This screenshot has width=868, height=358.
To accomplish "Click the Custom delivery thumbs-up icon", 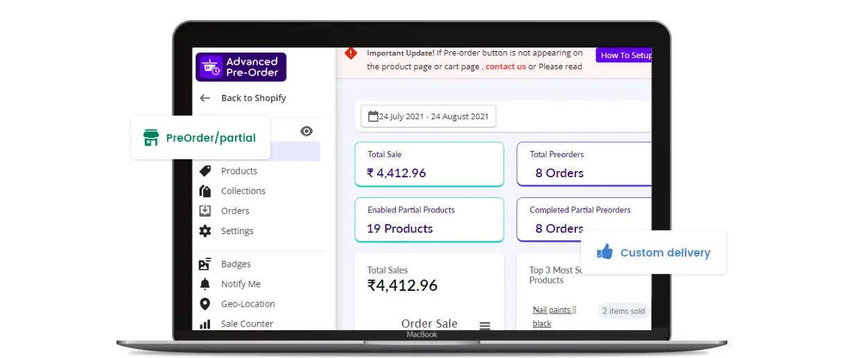I will (x=605, y=252).
